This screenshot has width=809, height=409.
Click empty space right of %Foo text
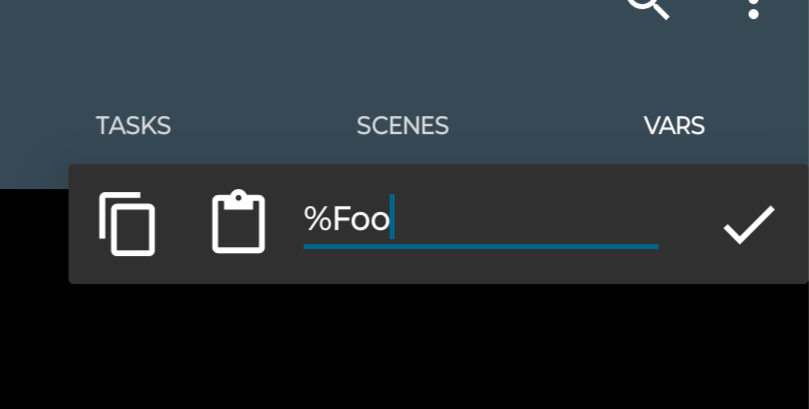point(530,219)
